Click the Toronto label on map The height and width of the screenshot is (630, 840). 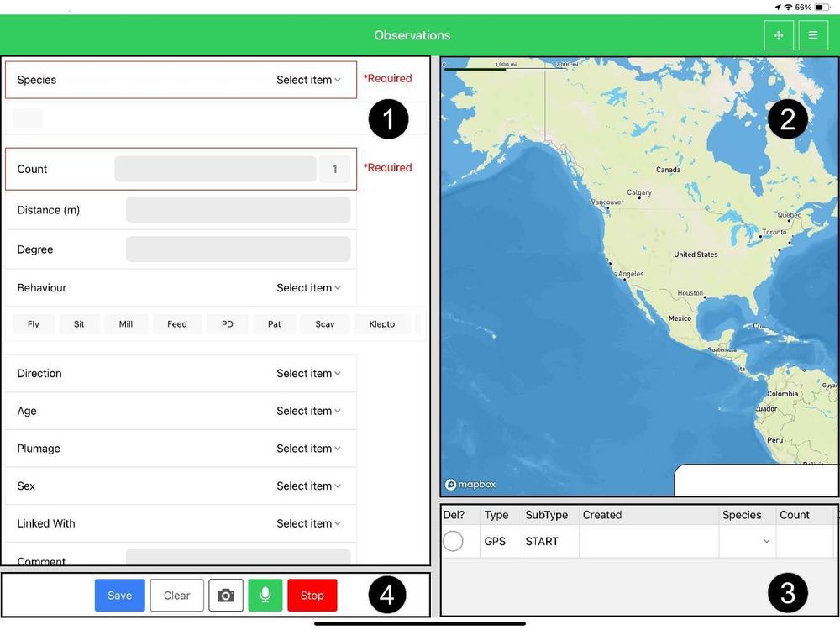[774, 232]
